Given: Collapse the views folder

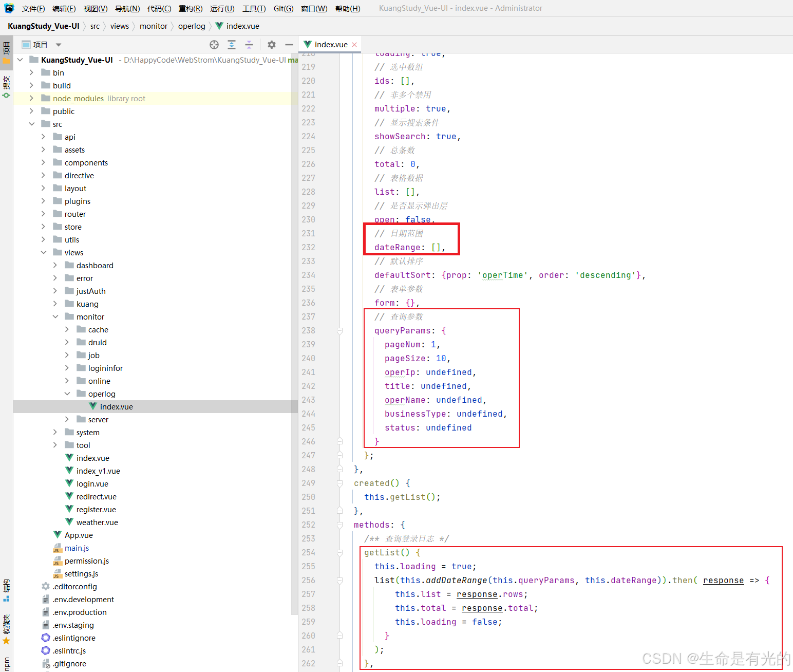Looking at the screenshot, I should [43, 253].
